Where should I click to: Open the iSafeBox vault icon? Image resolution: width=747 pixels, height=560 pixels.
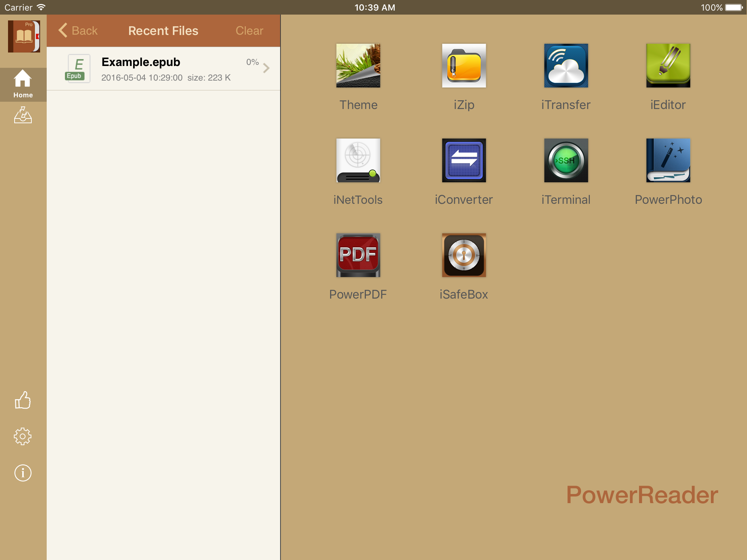coord(464,255)
